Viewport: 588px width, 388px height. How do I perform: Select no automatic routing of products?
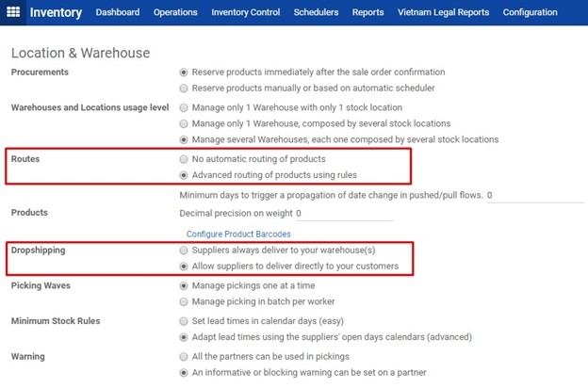pos(184,159)
